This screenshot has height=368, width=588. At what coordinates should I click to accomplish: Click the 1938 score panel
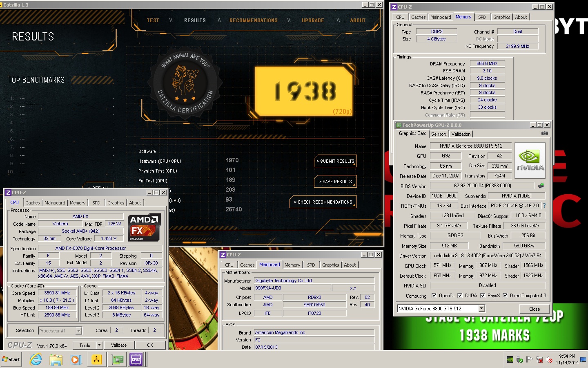coord(305,91)
